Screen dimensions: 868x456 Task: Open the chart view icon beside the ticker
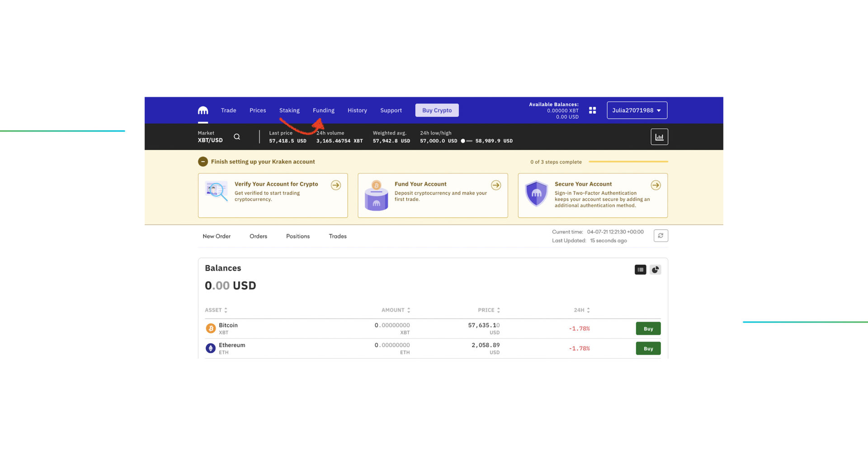coord(659,136)
